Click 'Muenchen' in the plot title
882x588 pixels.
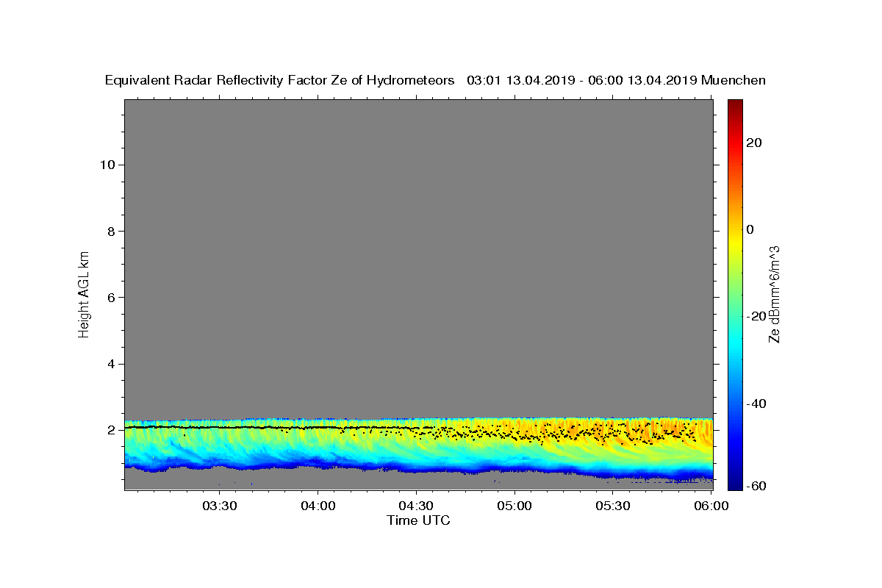[734, 80]
